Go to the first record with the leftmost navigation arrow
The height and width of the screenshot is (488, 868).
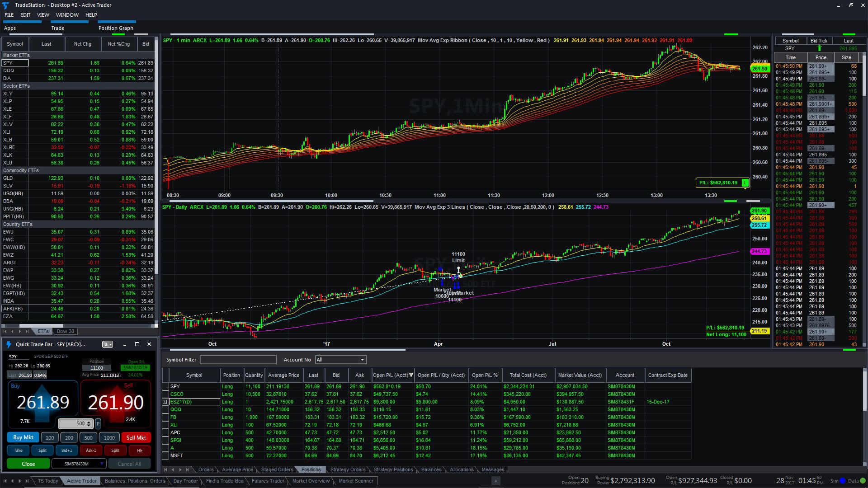click(x=165, y=469)
